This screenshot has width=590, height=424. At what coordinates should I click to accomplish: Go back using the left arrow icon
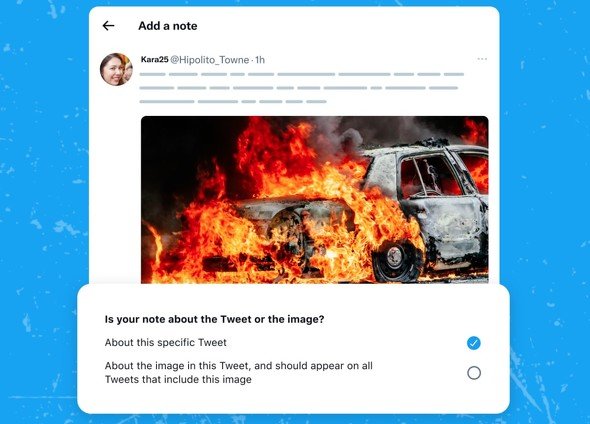coord(108,26)
